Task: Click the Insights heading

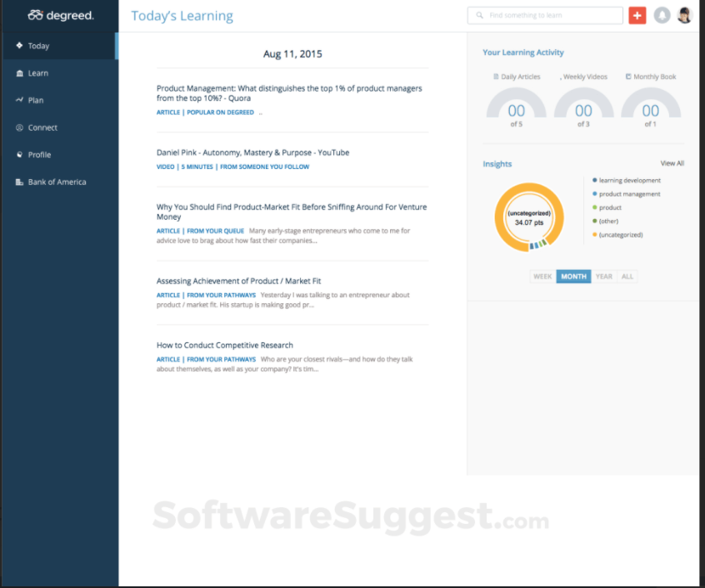Action: tap(497, 164)
